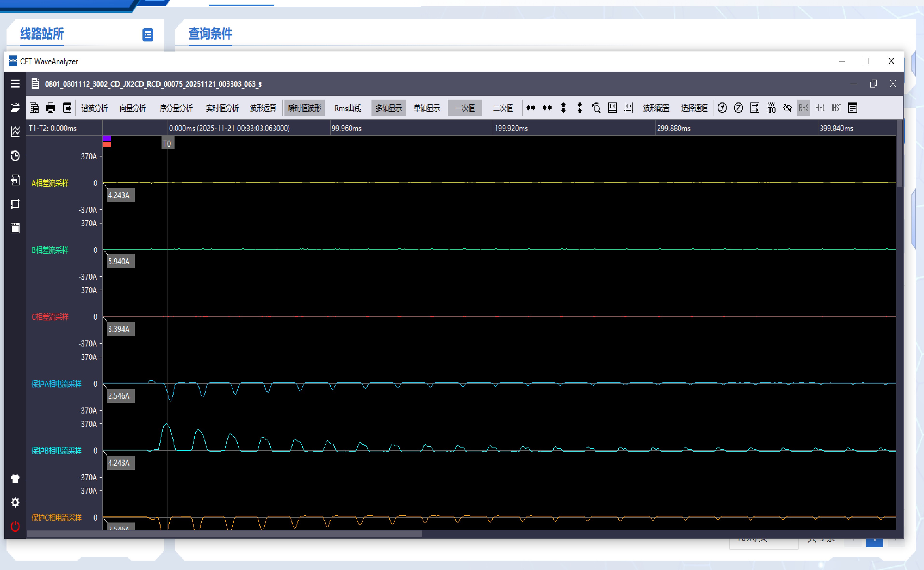Screen dimensions: 924x570
Task: Click the horizontal expand arrows icon
Action: click(x=531, y=108)
